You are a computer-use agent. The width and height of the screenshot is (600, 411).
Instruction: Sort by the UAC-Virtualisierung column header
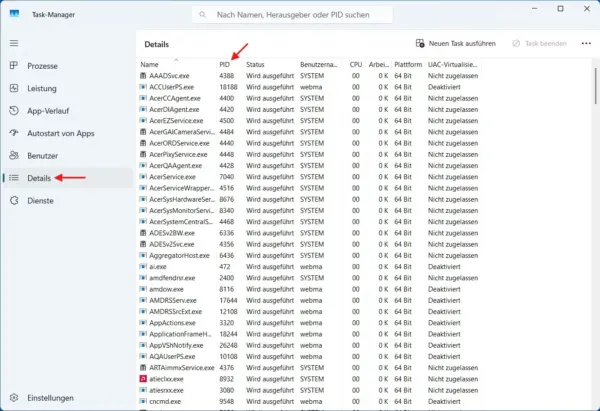click(x=453, y=64)
